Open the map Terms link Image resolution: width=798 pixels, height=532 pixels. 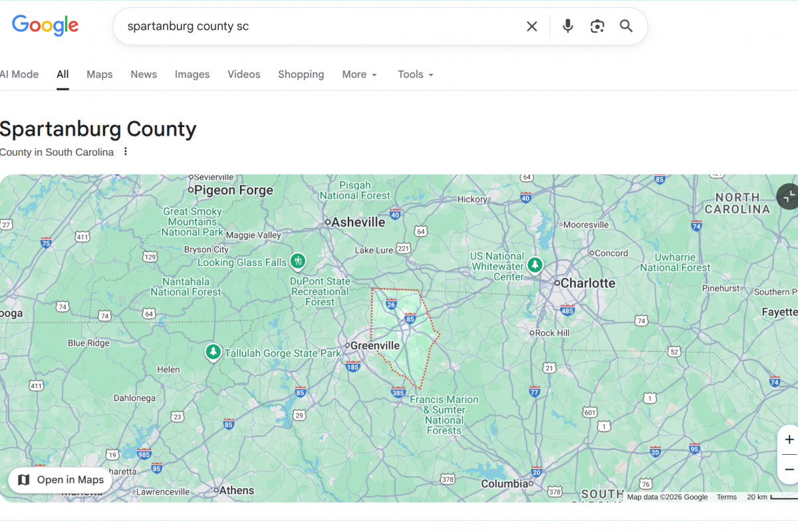coord(726,497)
